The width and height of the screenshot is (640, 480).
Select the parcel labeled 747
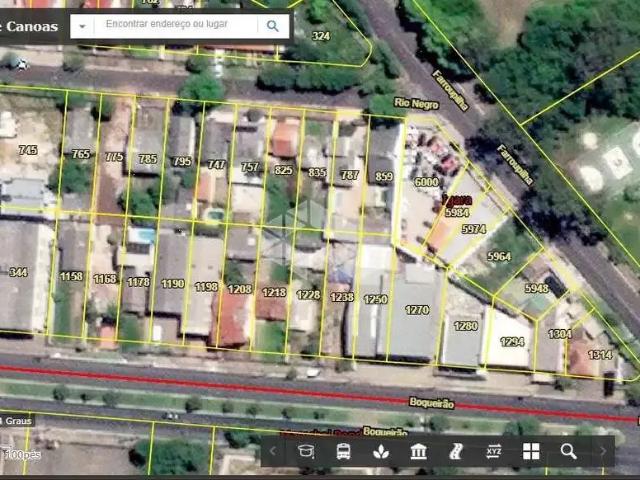click(216, 164)
